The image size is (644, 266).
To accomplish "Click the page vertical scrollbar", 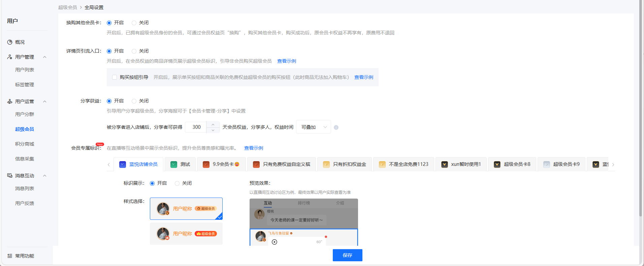I will click(x=640, y=108).
